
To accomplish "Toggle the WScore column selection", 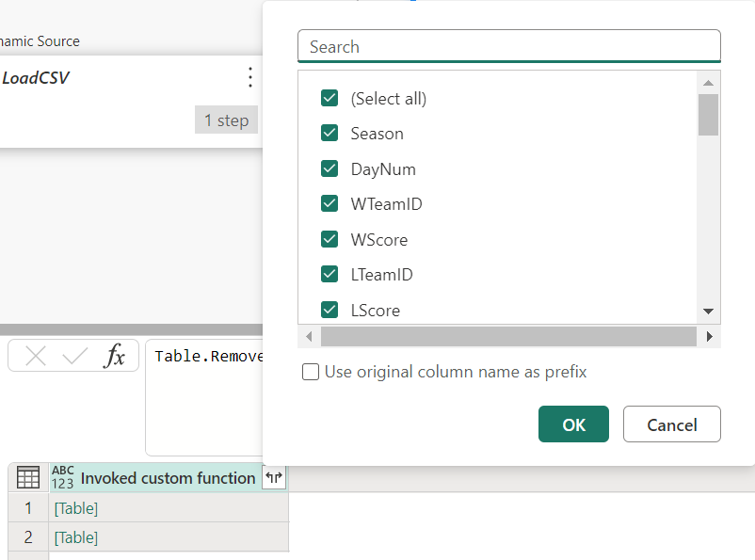I will [329, 239].
